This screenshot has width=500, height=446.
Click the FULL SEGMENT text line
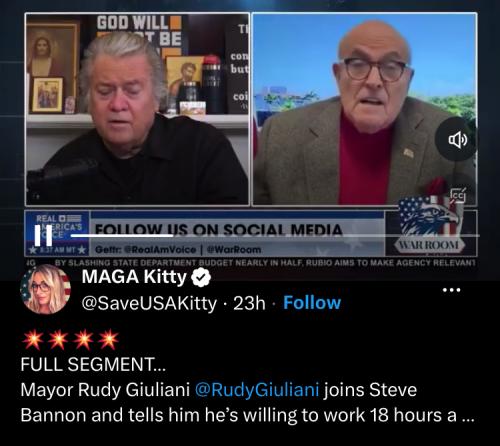click(93, 364)
